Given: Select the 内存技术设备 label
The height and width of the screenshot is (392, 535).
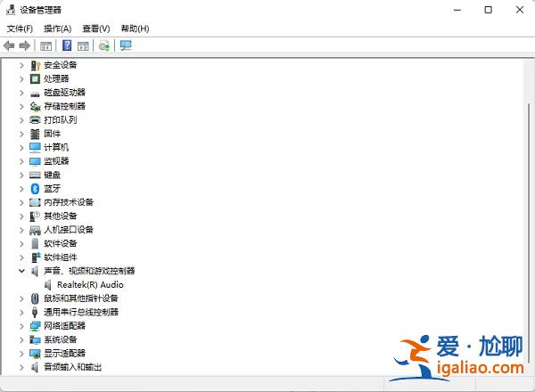Looking at the screenshot, I should tap(69, 202).
